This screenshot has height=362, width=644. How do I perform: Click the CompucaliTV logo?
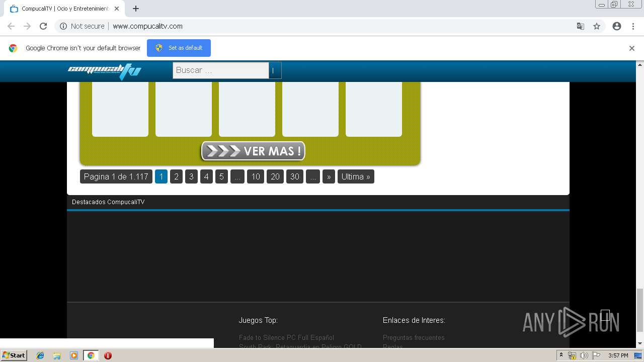[x=105, y=71]
